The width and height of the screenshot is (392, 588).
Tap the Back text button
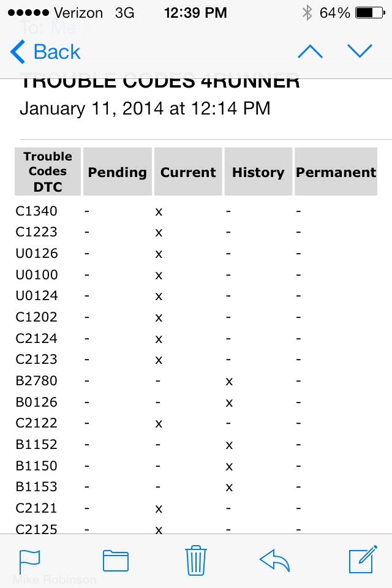tap(57, 51)
